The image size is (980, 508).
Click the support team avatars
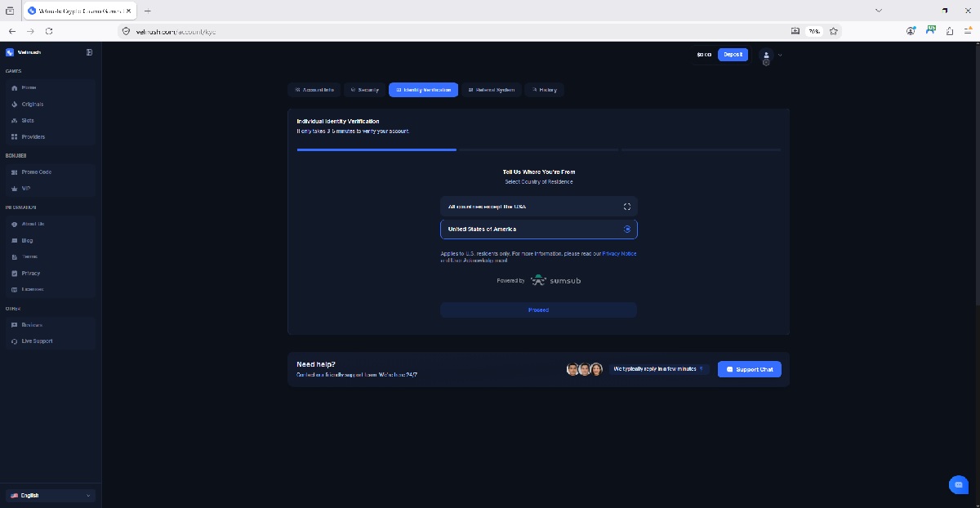[x=585, y=369]
